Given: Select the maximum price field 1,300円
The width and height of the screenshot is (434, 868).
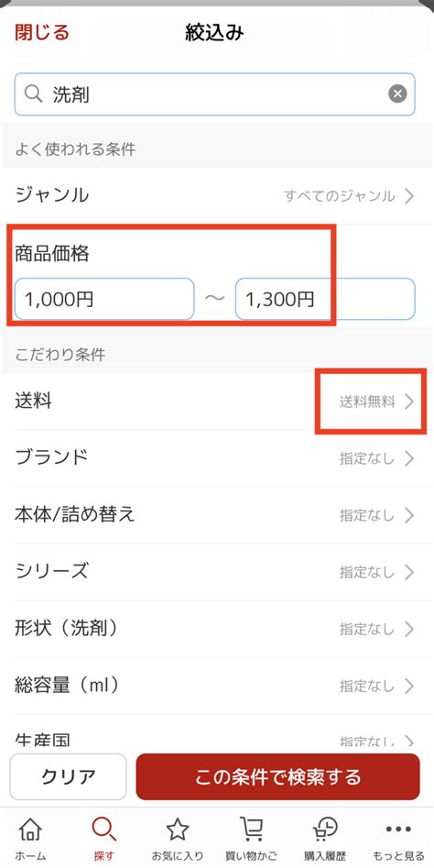Looking at the screenshot, I should click(325, 299).
